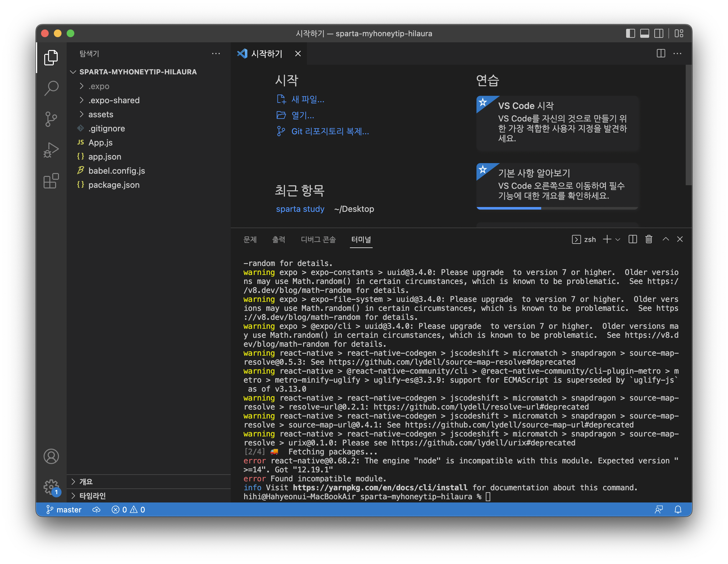Expand the 타임라인 timeline section
Viewport: 728px width, 564px height.
click(x=149, y=496)
